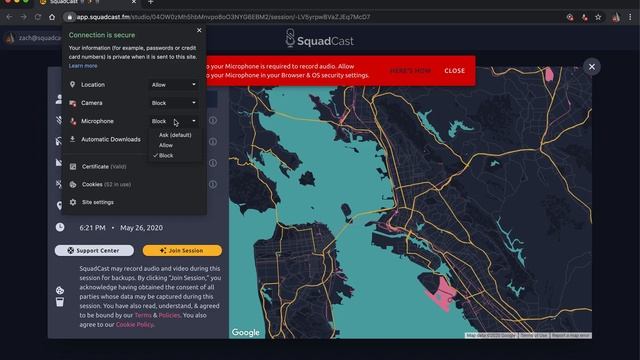The width and height of the screenshot is (640, 360).
Task: Open Chrome three-dot menu
Action: 630,17
